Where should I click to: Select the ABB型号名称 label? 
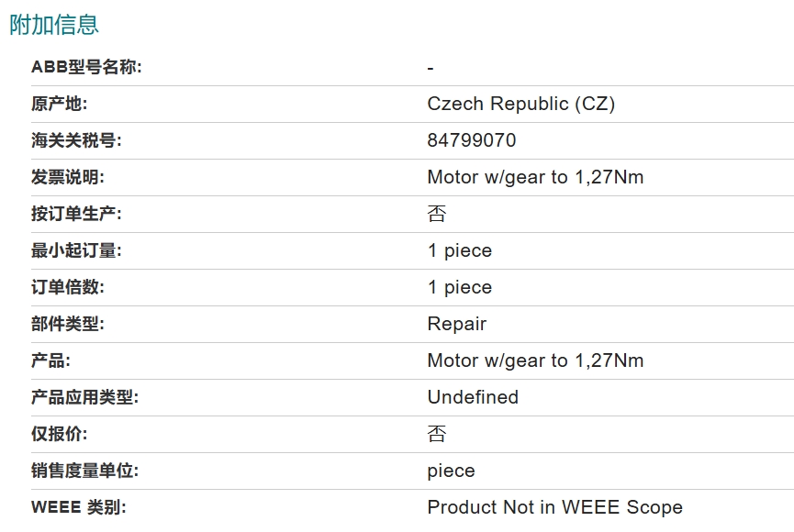86,67
